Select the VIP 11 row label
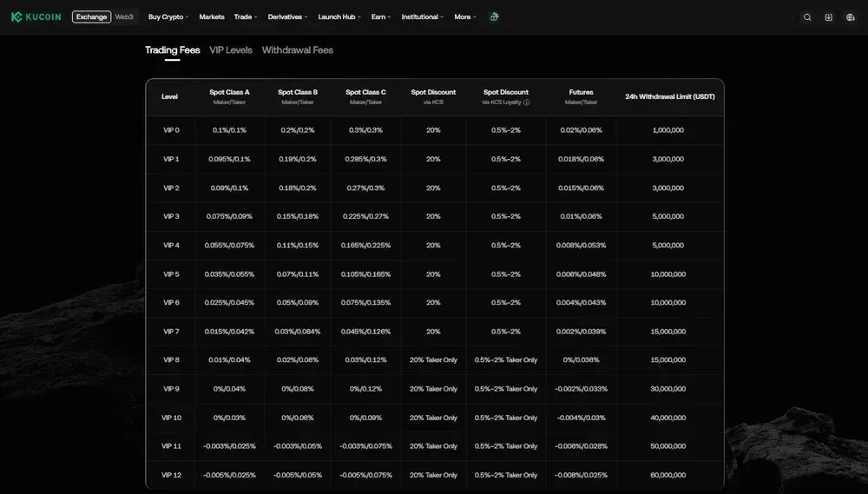 (171, 446)
